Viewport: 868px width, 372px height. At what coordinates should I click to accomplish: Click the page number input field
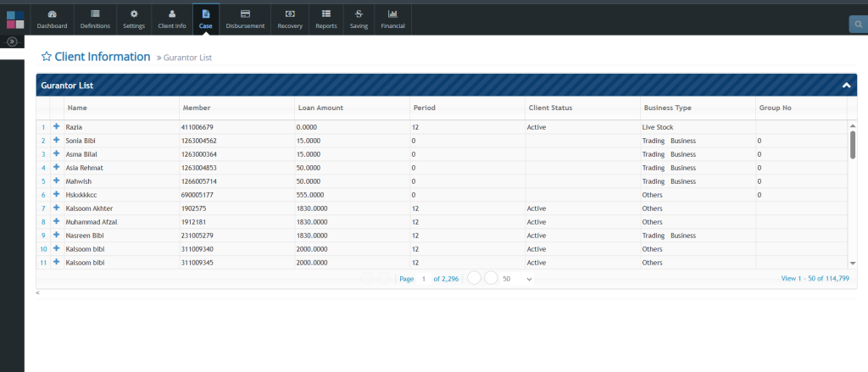click(424, 279)
